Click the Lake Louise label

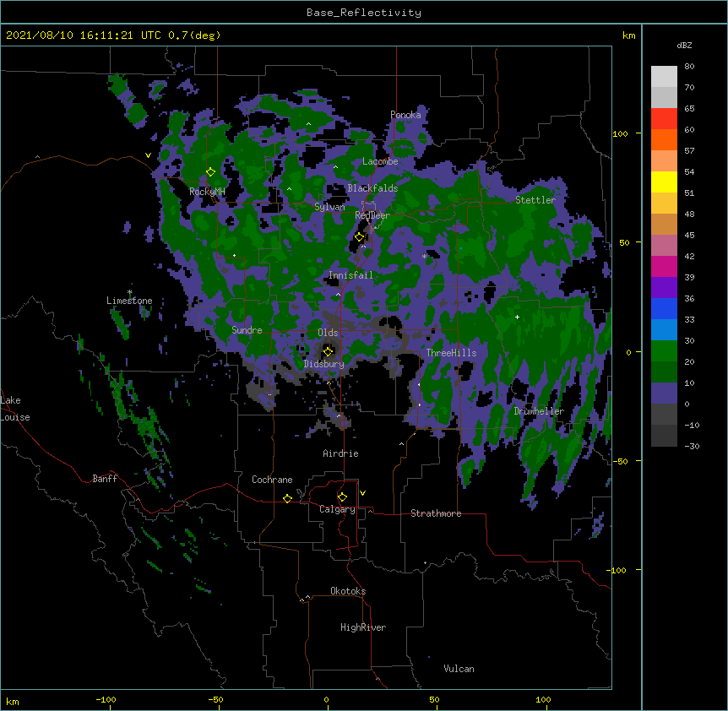(15, 409)
